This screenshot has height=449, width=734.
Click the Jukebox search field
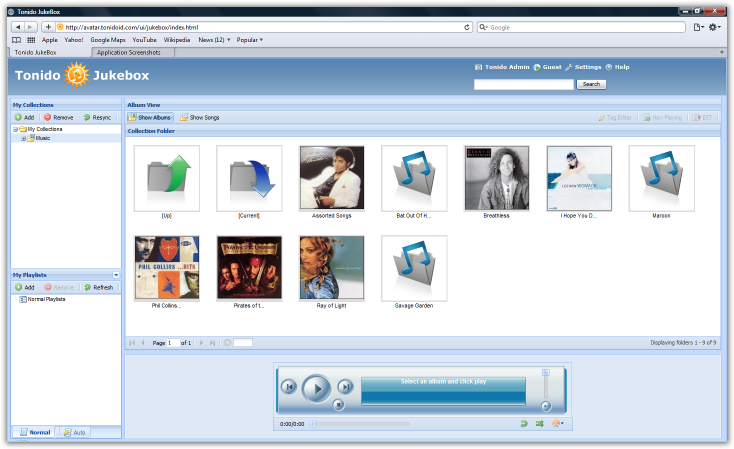point(523,84)
